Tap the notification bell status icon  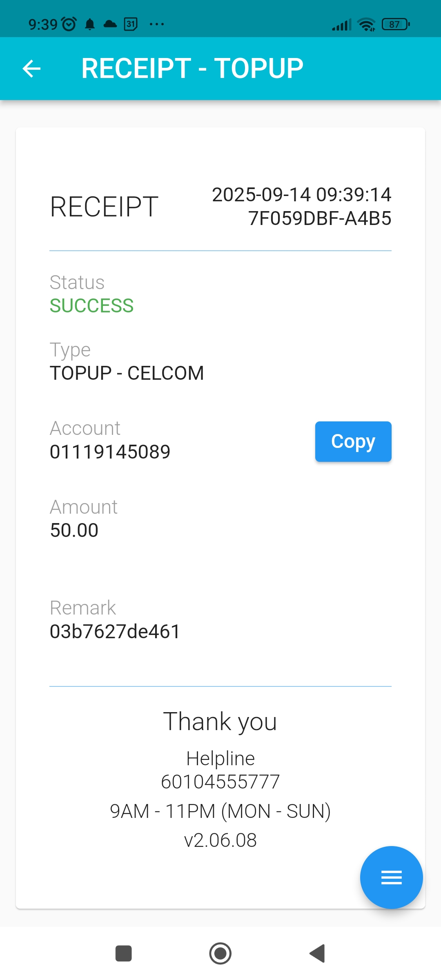point(90,24)
